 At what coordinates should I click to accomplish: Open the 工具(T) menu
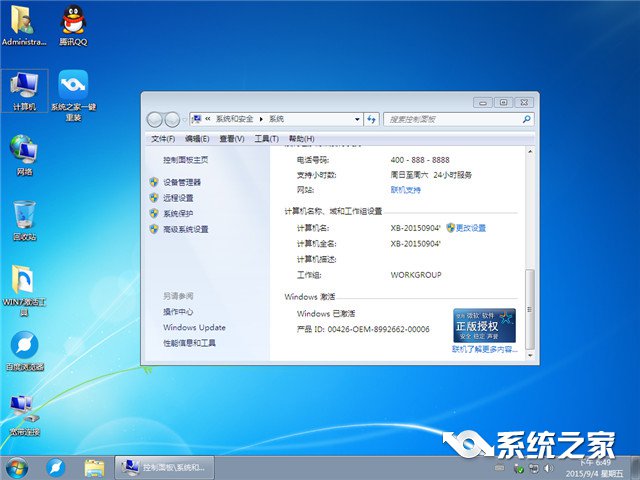[x=266, y=139]
